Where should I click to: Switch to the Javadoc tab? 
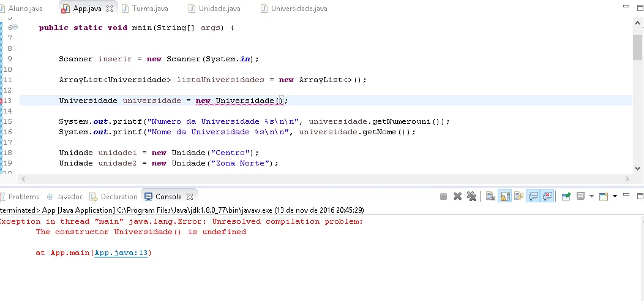(66, 197)
